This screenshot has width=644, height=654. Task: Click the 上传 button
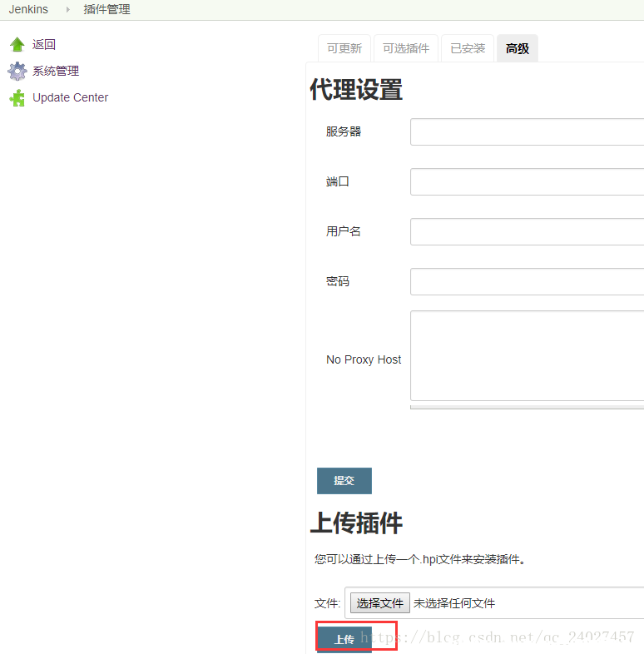pyautogui.click(x=344, y=639)
